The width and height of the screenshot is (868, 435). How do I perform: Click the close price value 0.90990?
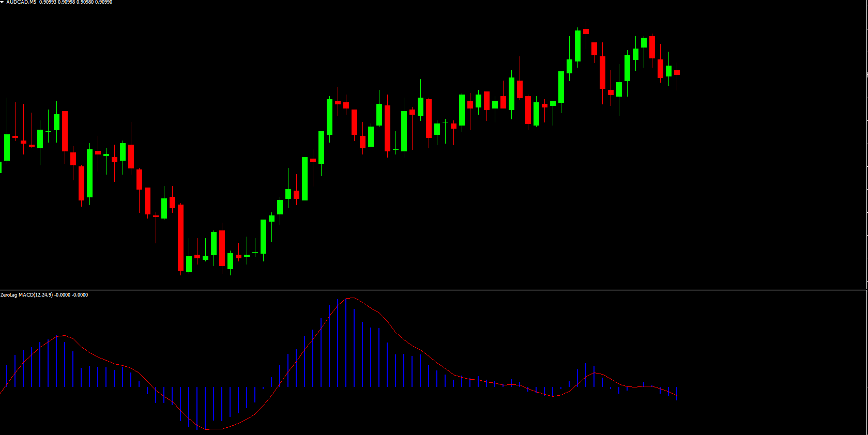pyautogui.click(x=104, y=2)
